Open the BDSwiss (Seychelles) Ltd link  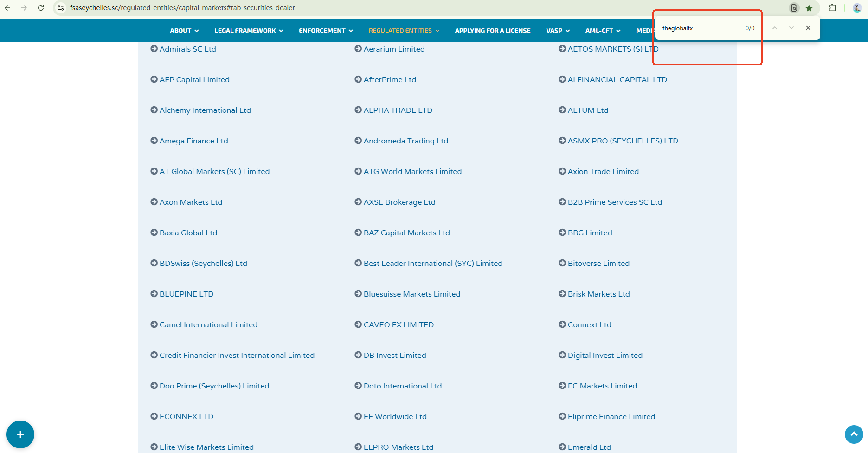click(x=203, y=263)
